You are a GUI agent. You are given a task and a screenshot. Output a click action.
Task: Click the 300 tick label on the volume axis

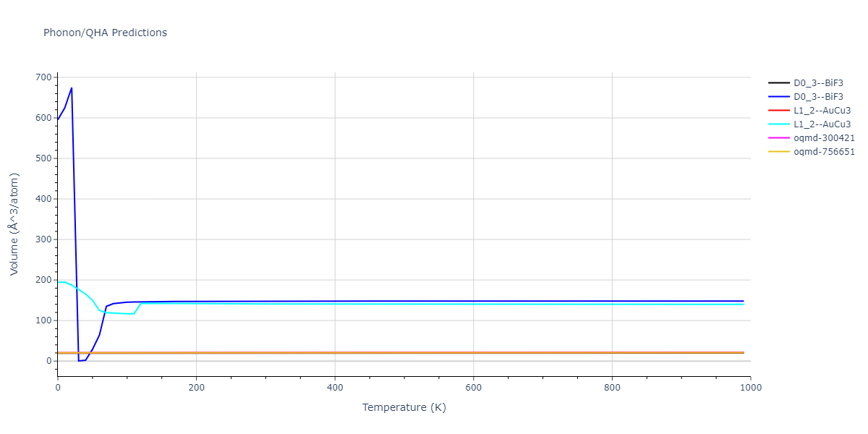pyautogui.click(x=43, y=239)
